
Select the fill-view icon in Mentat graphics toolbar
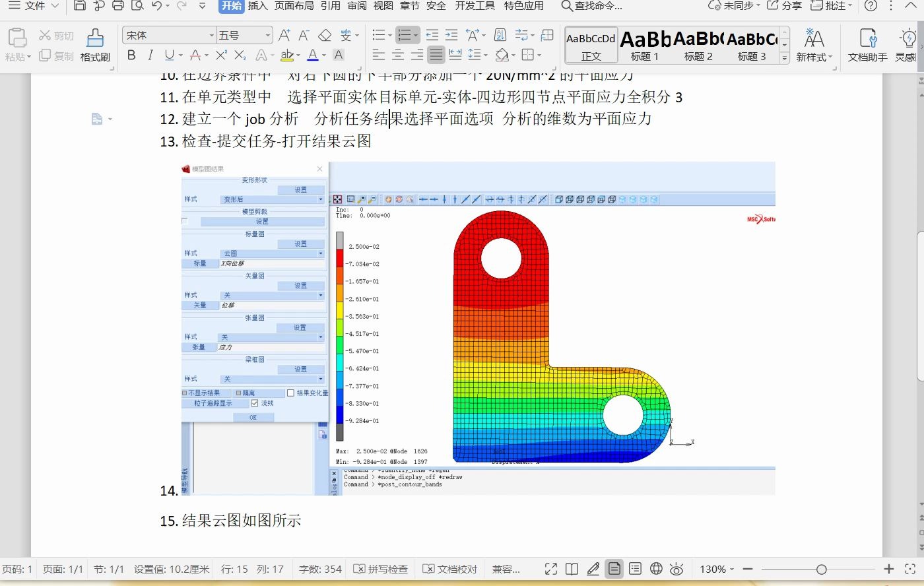(x=337, y=199)
